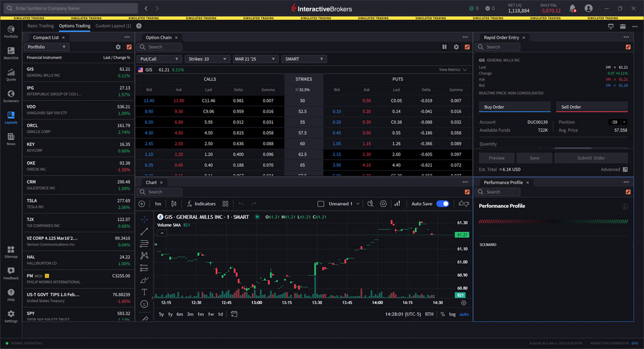Viewport: 644px width, 349px height.
Task: Open chart layout grid templates icon
Action: [x=225, y=204]
